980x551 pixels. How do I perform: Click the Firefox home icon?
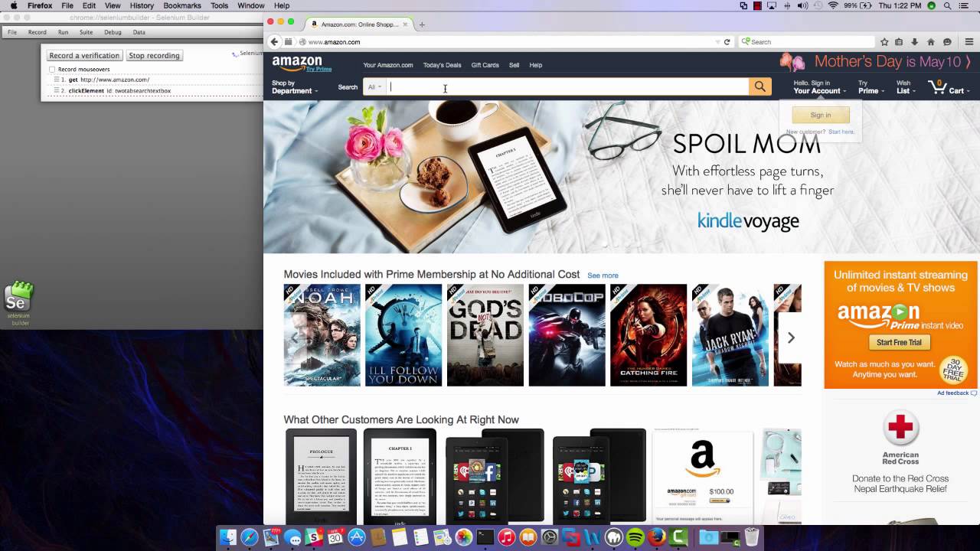coord(931,42)
